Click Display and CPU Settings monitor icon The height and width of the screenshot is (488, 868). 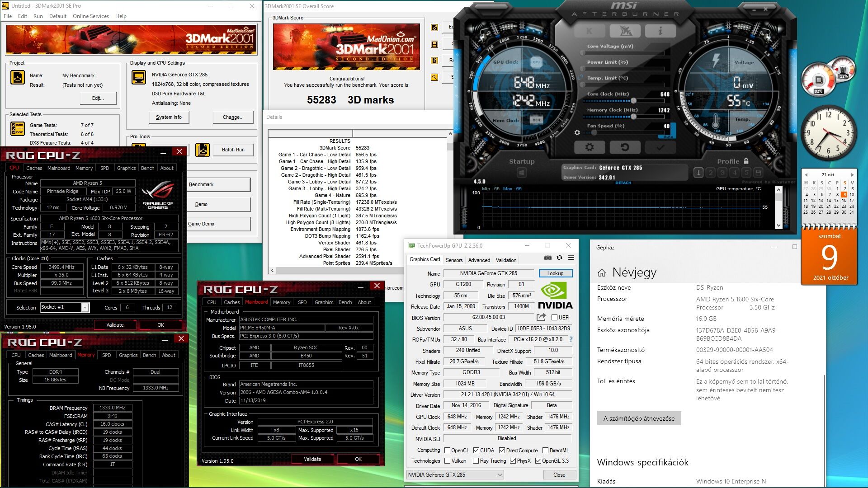(138, 77)
